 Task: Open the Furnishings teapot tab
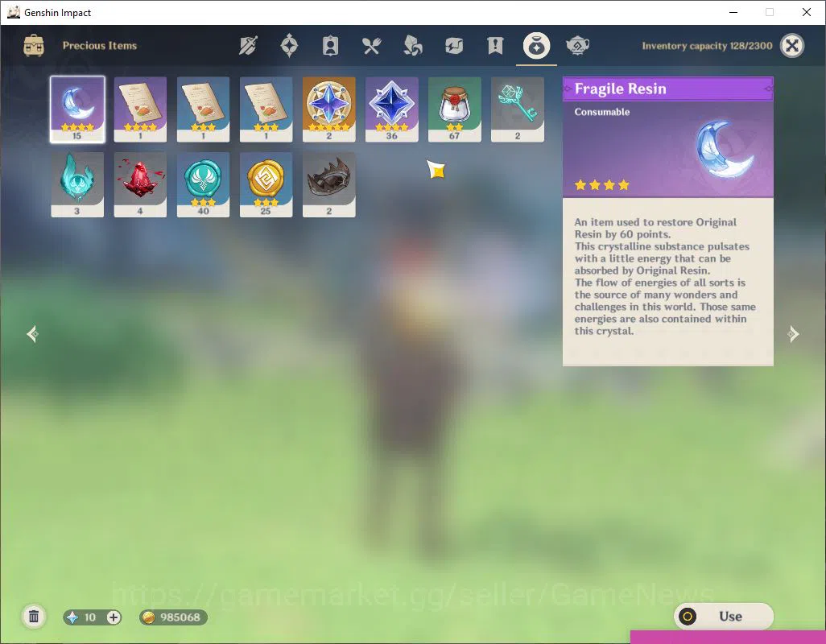(x=577, y=46)
